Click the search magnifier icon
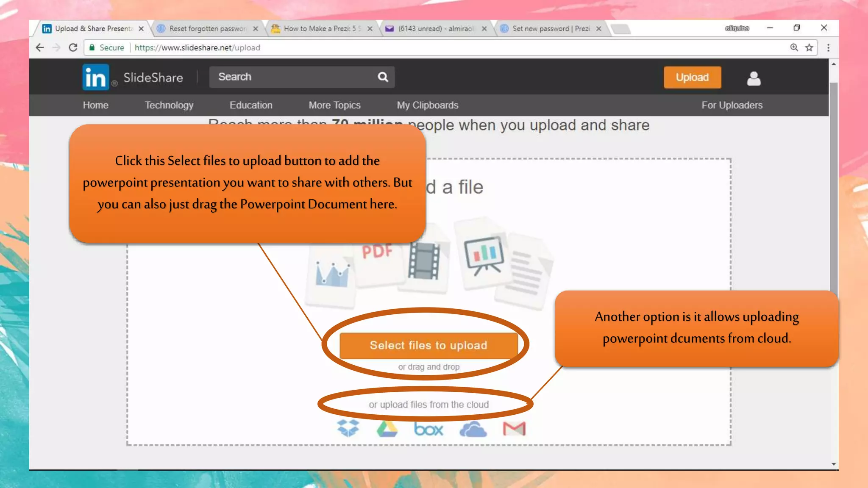This screenshot has height=488, width=868. (x=383, y=77)
